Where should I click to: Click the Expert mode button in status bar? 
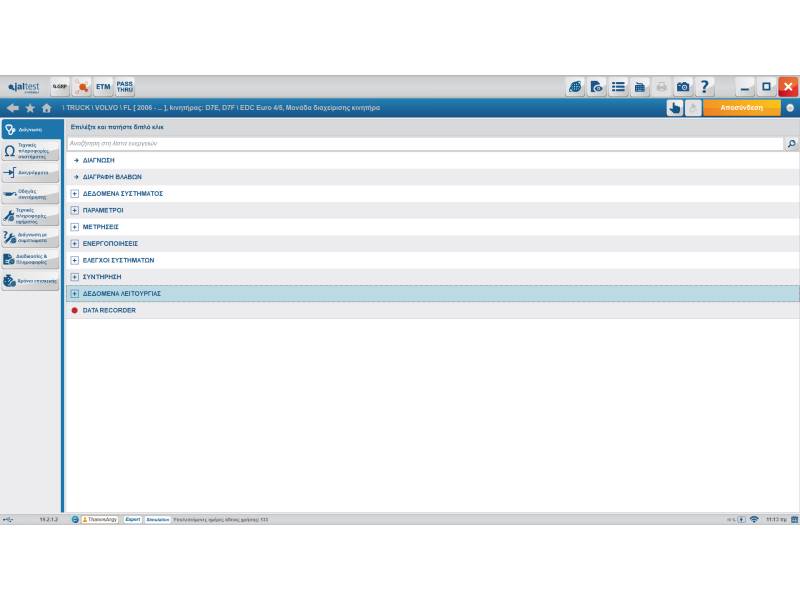[x=132, y=520]
